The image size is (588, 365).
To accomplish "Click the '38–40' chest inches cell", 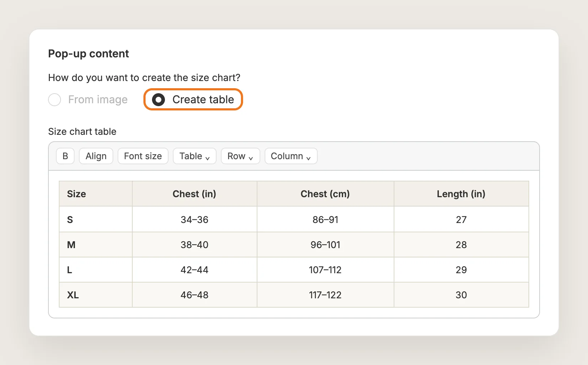I will click(195, 245).
